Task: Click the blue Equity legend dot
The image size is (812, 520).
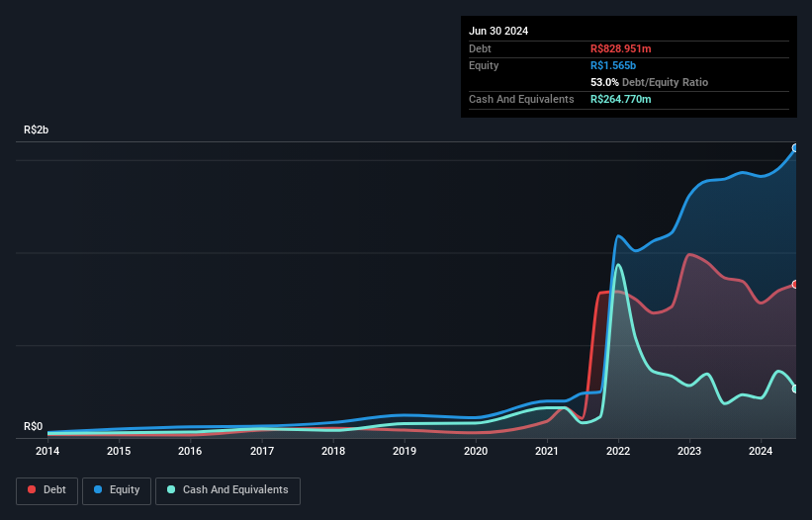Action: click(98, 489)
